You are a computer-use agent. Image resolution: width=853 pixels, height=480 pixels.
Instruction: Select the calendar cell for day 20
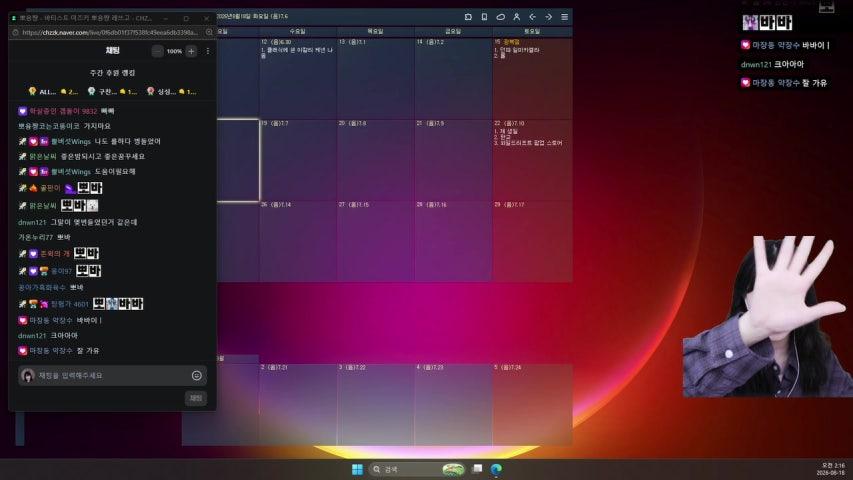(376, 160)
